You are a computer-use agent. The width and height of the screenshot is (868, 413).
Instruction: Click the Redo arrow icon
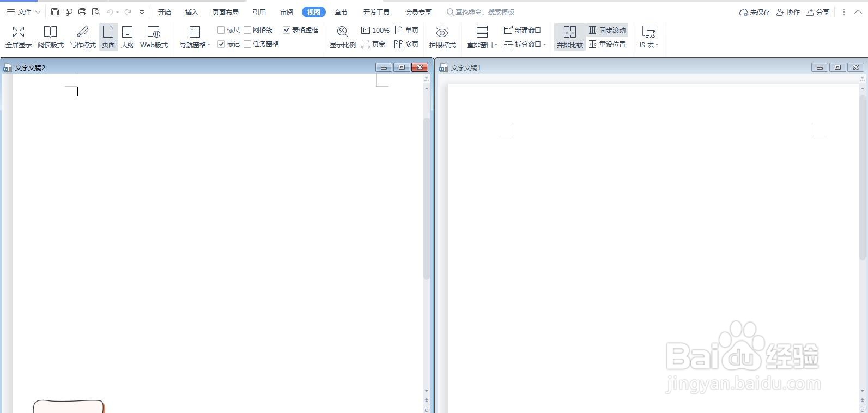(128, 12)
